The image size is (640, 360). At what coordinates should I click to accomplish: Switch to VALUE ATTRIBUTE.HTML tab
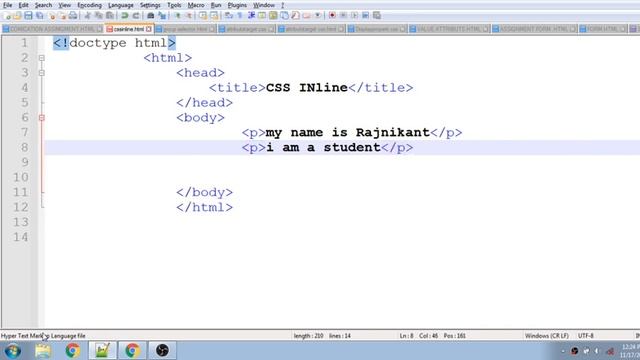449,29
